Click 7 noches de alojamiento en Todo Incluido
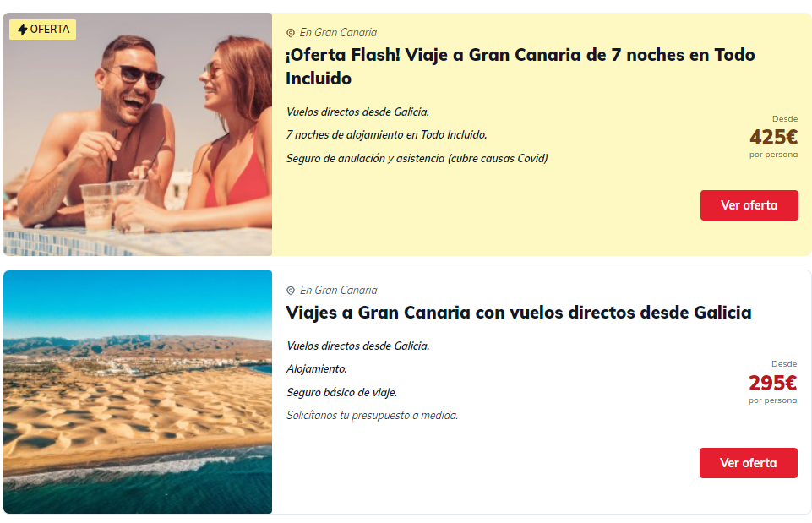 386,135
